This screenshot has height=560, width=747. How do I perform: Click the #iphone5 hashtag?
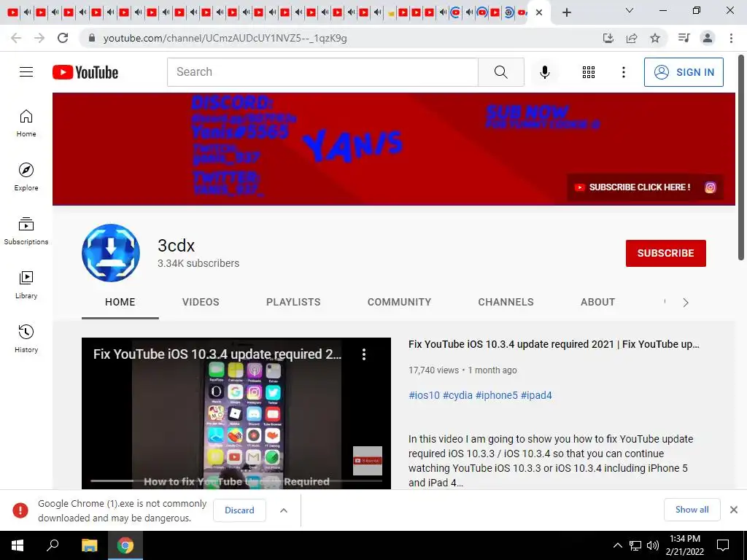(x=496, y=395)
